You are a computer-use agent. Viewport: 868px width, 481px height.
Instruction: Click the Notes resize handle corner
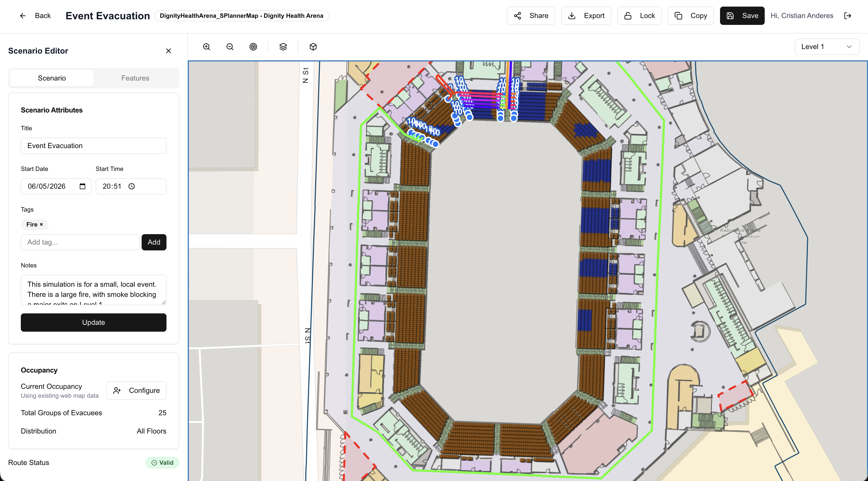click(164, 302)
